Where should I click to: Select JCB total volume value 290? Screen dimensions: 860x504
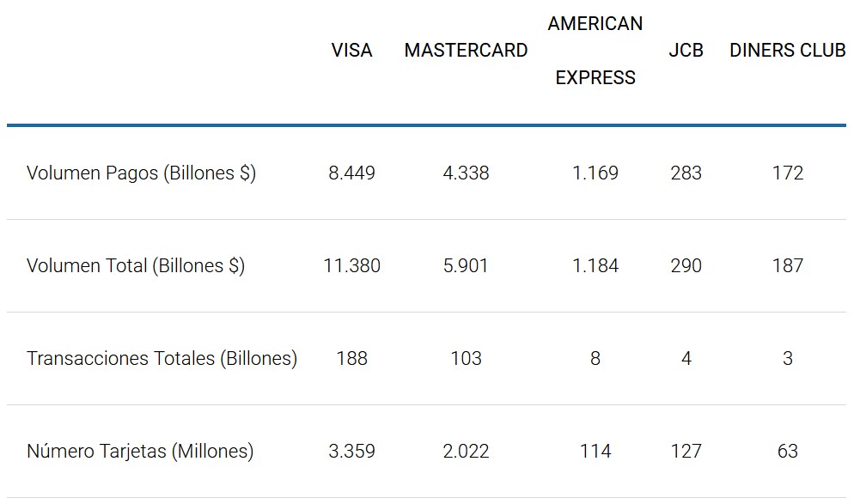686,266
